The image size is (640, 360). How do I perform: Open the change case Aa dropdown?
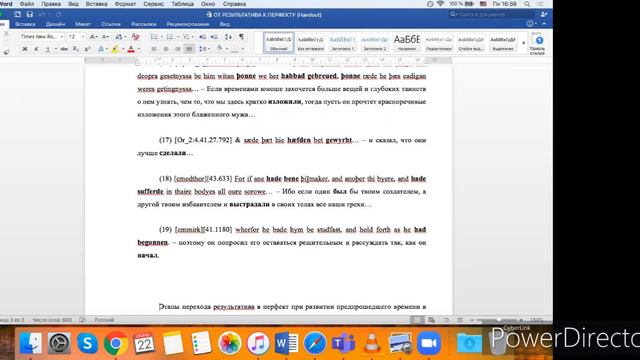pyautogui.click(x=120, y=37)
